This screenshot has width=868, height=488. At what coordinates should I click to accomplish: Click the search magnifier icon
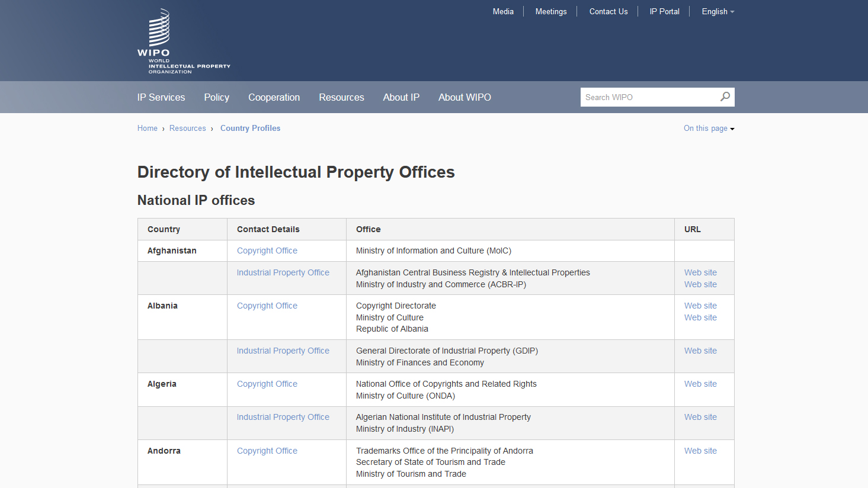[x=725, y=97]
